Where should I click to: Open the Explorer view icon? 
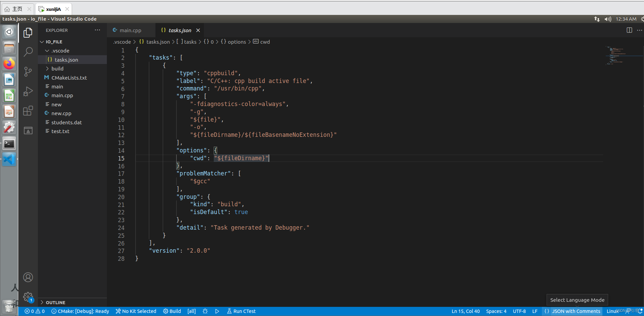coord(28,33)
